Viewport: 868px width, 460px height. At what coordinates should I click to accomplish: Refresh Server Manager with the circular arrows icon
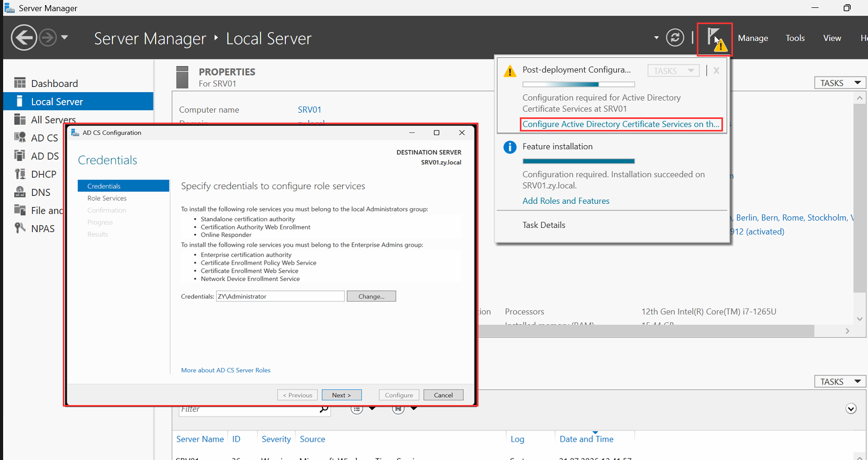click(x=675, y=38)
